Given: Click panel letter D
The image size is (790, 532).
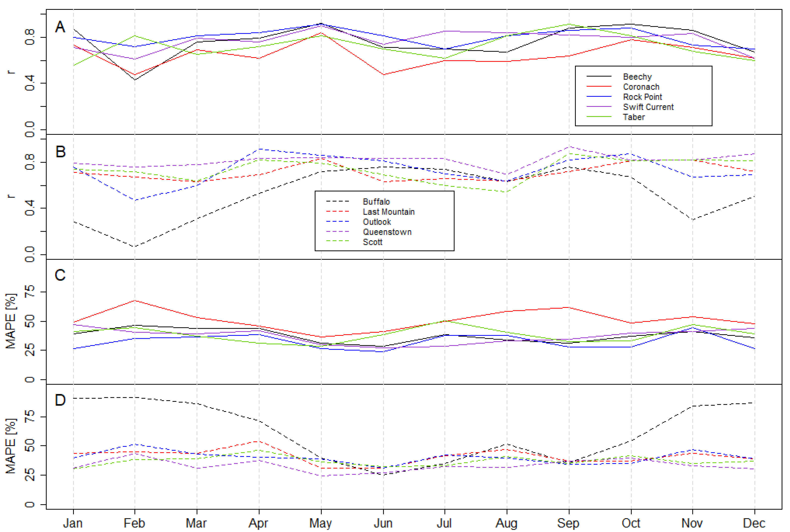Looking at the screenshot, I should point(60,400).
